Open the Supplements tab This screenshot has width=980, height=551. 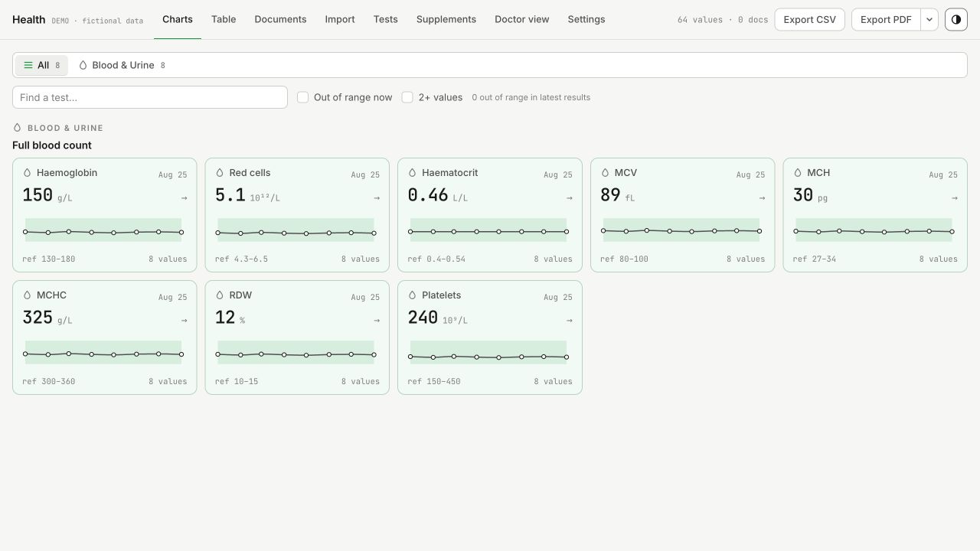[446, 19]
